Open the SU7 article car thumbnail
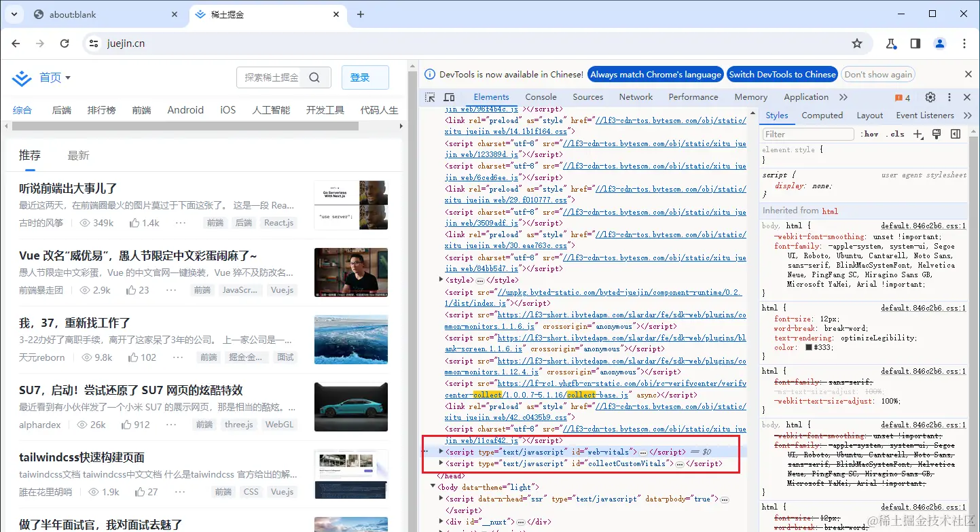 [x=351, y=408]
